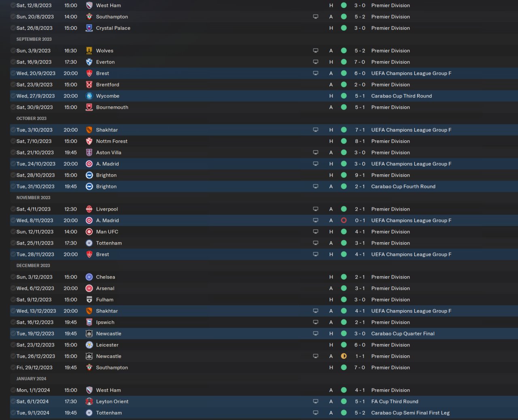Collapse the SEPTEMBER 2023 section header
This screenshot has height=420, width=518.
pyautogui.click(x=34, y=39)
